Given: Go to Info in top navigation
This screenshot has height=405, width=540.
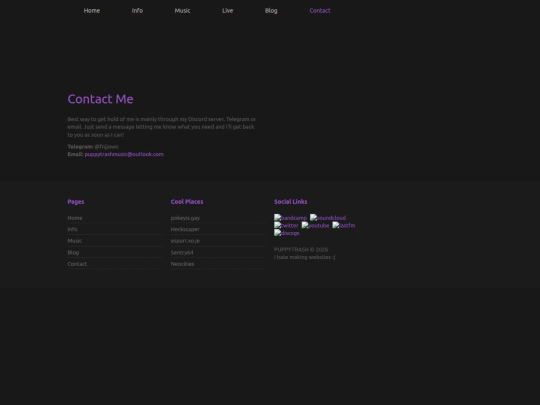Looking at the screenshot, I should [x=137, y=11].
